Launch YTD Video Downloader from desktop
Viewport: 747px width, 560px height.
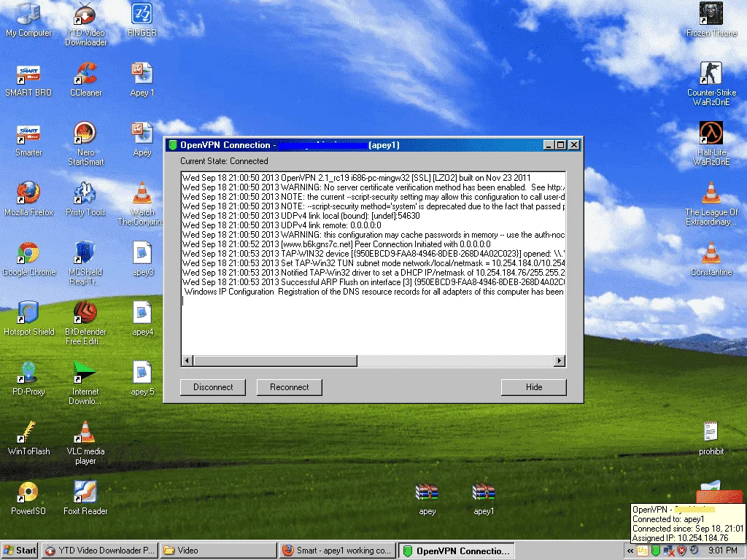point(86,24)
